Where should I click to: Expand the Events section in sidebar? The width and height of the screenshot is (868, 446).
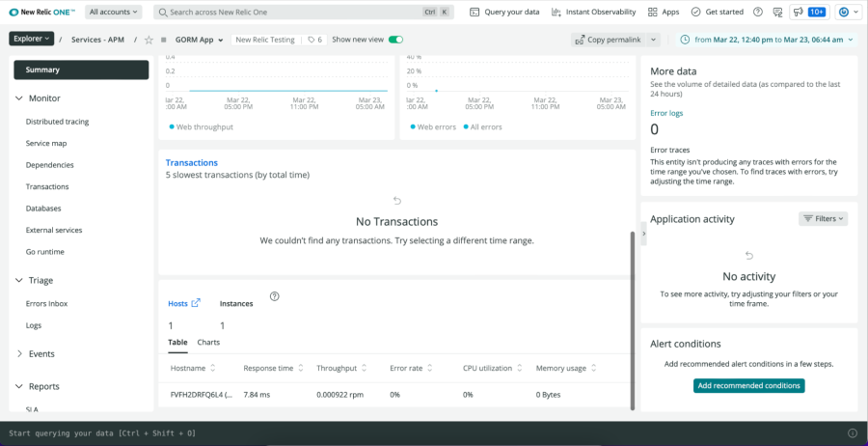click(20, 354)
